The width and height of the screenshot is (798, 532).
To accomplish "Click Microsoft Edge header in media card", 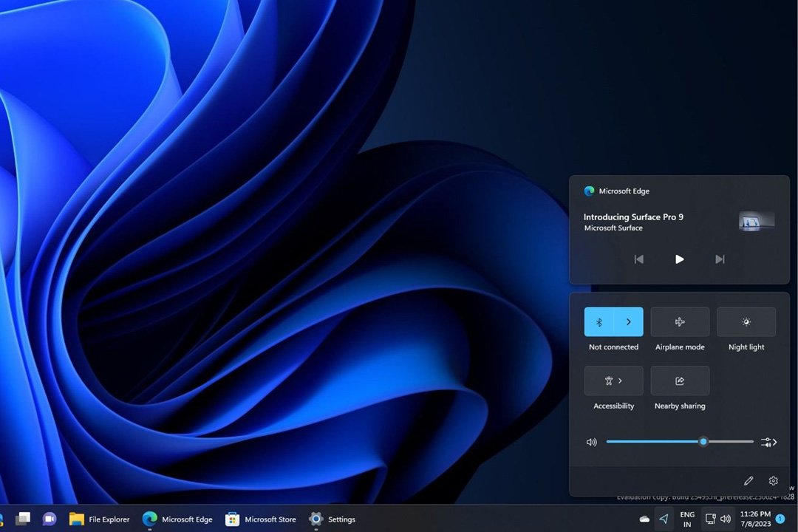I will [x=617, y=191].
